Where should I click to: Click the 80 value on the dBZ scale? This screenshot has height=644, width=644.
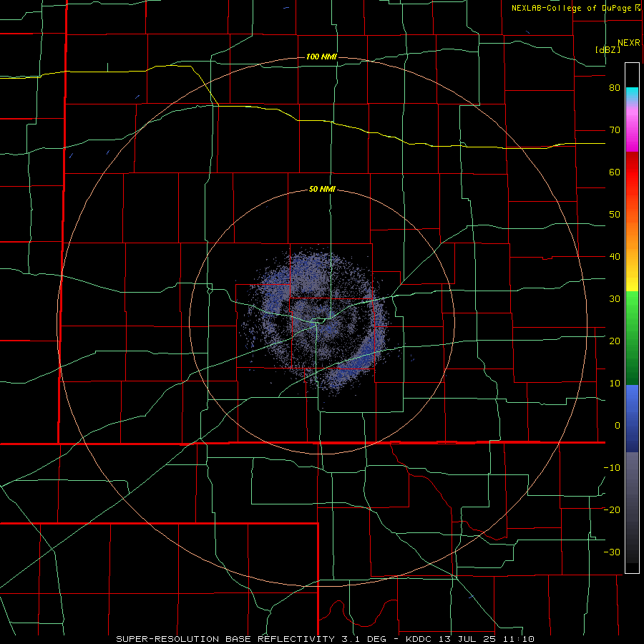click(x=615, y=88)
